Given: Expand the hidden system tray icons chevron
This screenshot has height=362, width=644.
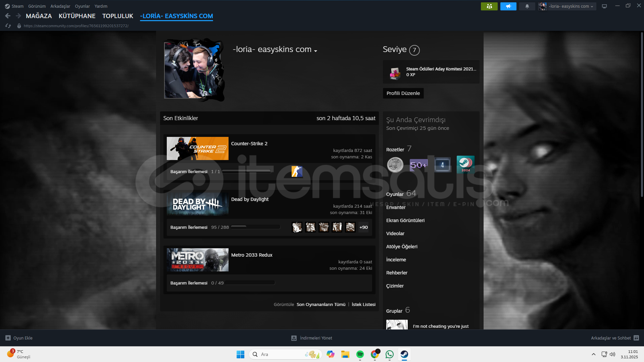Looking at the screenshot, I should click(x=593, y=354).
